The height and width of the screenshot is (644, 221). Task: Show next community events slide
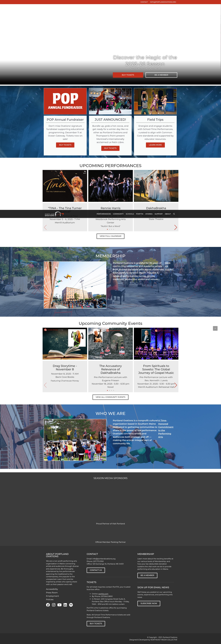point(176,385)
